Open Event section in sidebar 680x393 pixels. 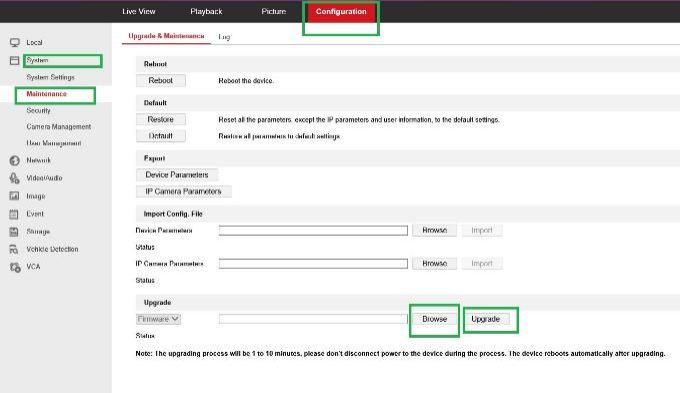[x=35, y=214]
